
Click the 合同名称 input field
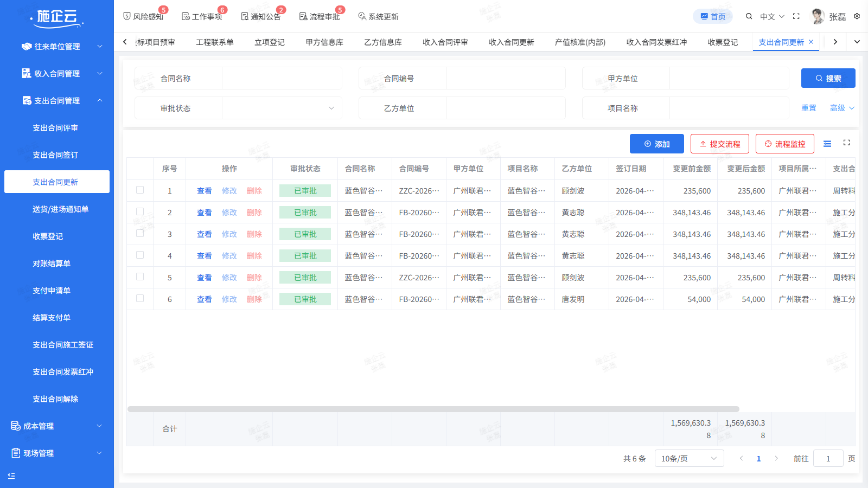pyautogui.click(x=282, y=78)
